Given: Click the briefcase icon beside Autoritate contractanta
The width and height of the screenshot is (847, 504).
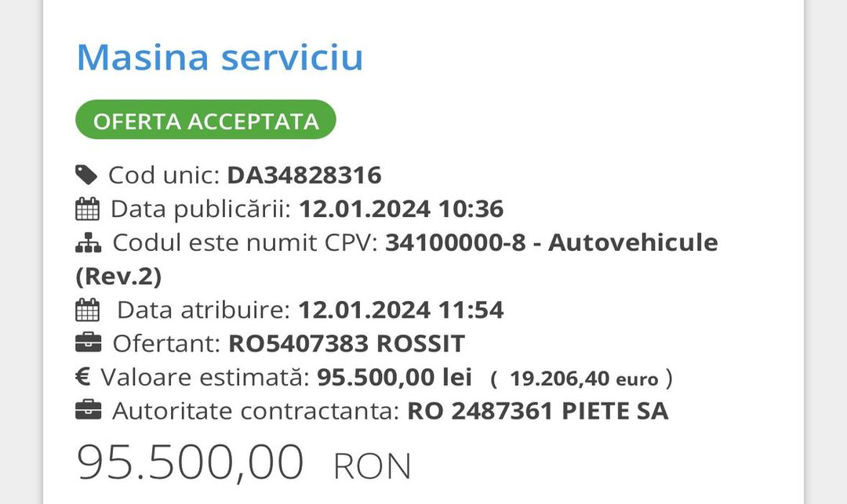Looking at the screenshot, I should click(88, 411).
